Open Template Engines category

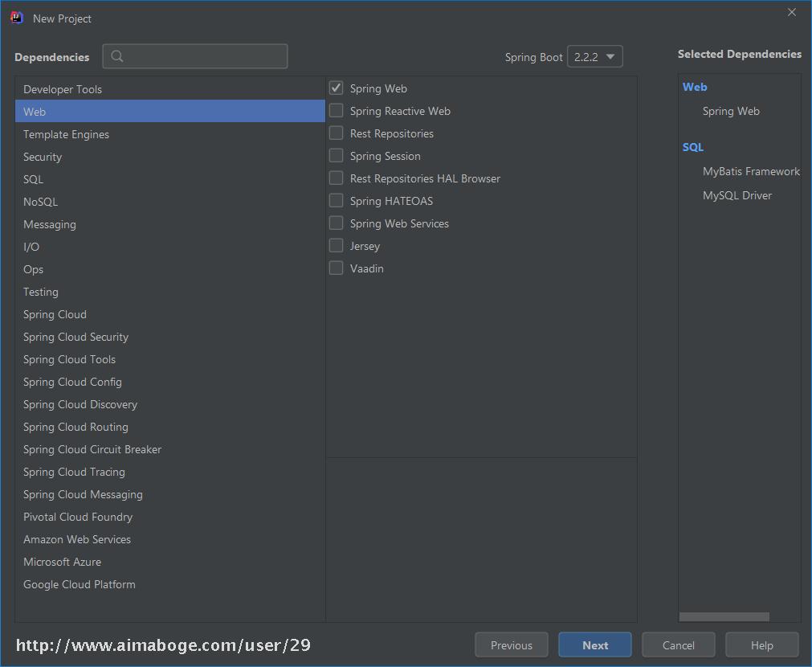(169, 134)
